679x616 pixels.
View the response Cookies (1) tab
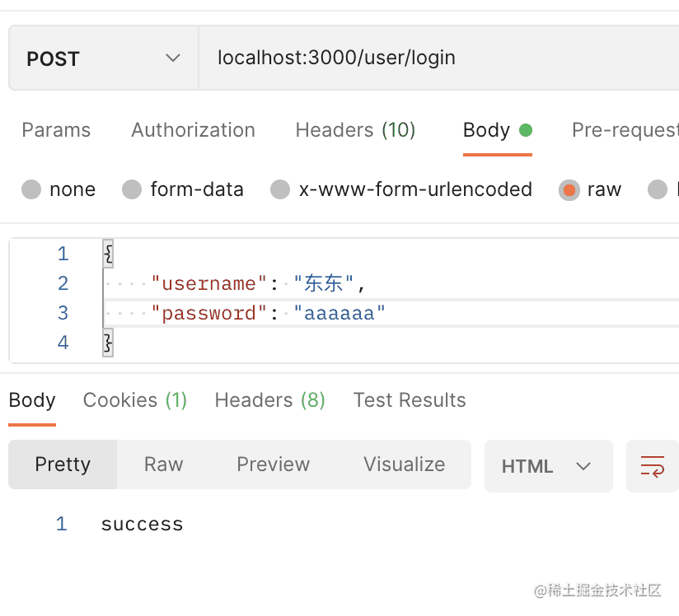coord(135,400)
